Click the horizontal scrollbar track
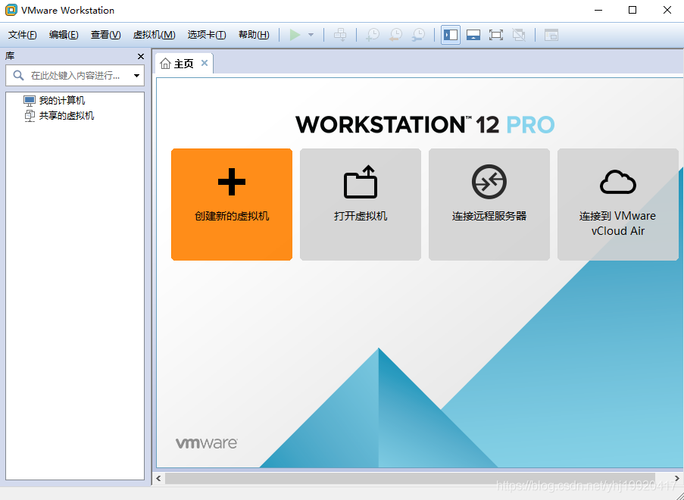This screenshot has width=684, height=500. tap(410, 479)
